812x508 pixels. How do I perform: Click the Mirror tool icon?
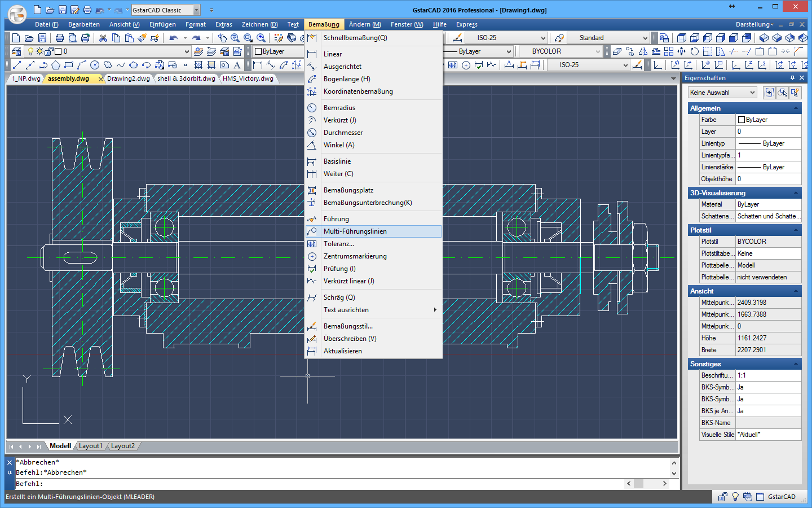point(643,51)
